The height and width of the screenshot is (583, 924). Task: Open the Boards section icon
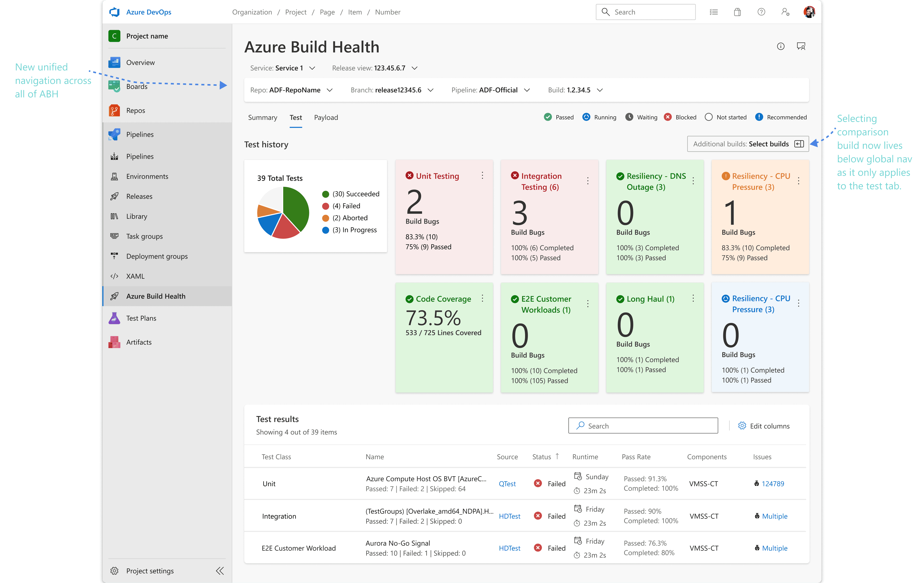point(114,86)
